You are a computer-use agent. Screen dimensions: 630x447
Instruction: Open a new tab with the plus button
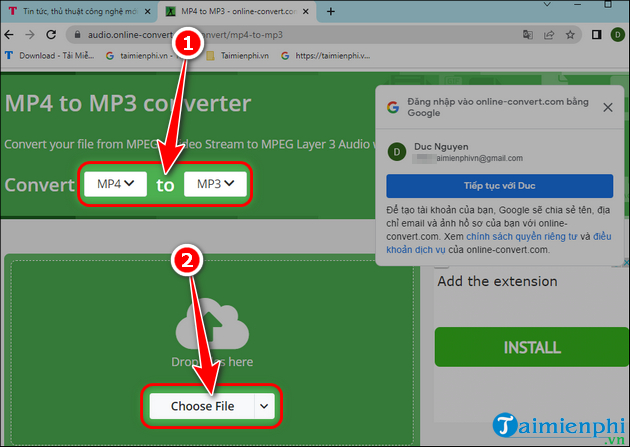point(331,12)
